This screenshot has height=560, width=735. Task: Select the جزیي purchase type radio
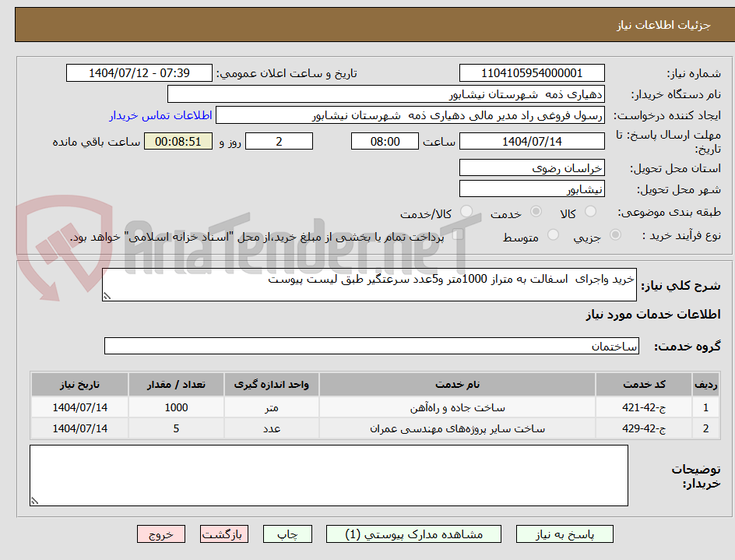pyautogui.click(x=614, y=237)
